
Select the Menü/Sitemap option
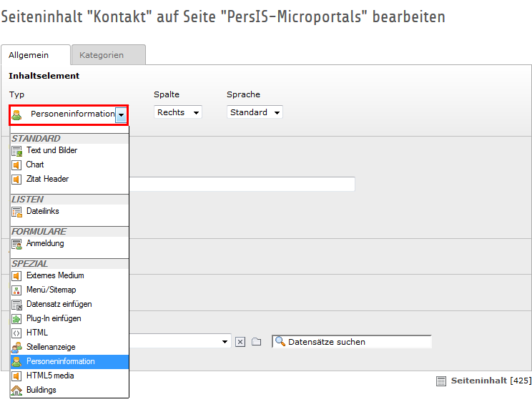[x=51, y=290]
